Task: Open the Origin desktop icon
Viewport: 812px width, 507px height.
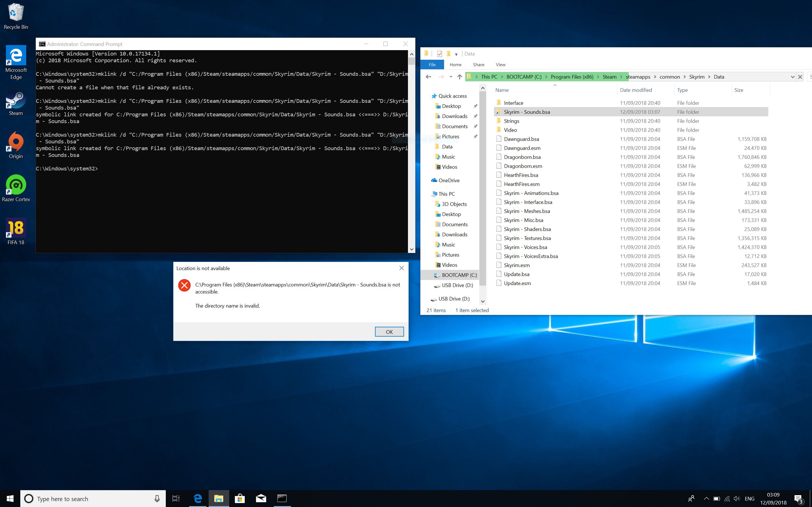Action: point(16,145)
